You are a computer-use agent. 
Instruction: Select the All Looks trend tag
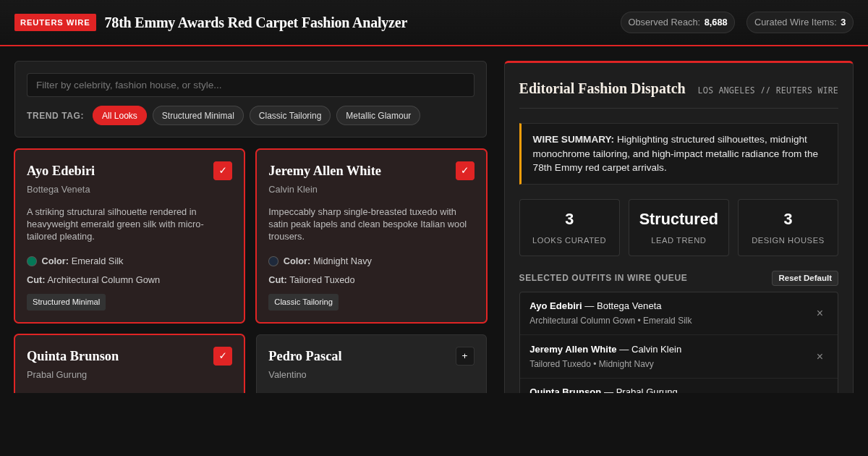[x=119, y=116]
